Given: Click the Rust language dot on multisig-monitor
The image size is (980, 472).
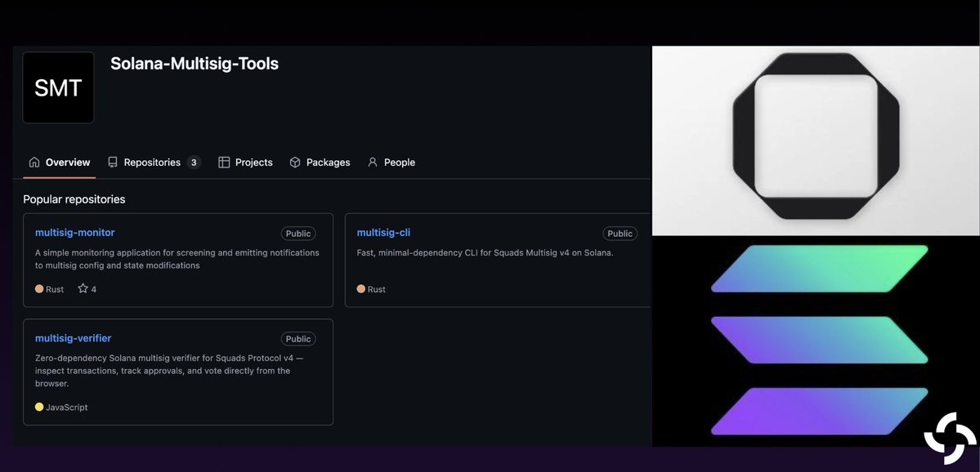Looking at the screenshot, I should point(39,289).
